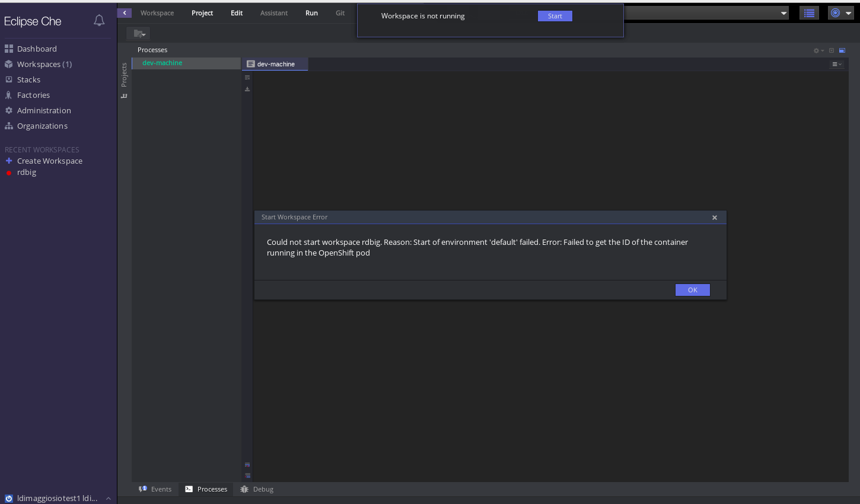Select Stacks in the left sidebar

pyautogui.click(x=28, y=79)
